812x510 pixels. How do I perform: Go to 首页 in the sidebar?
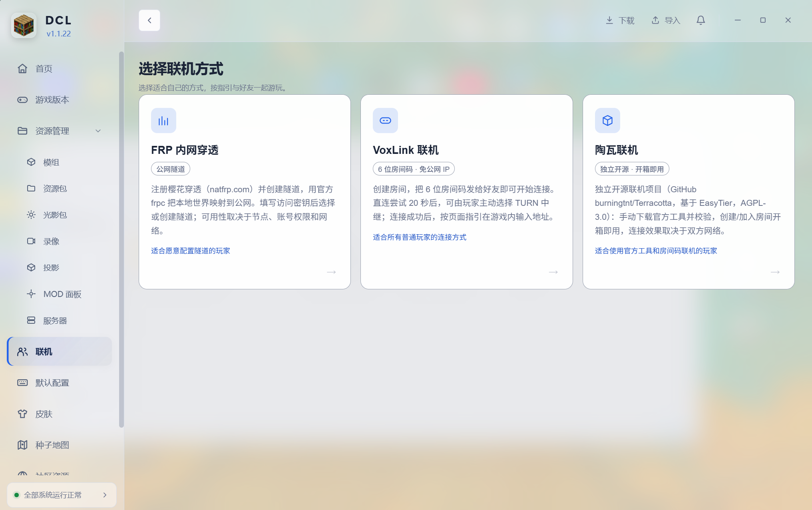(x=59, y=69)
